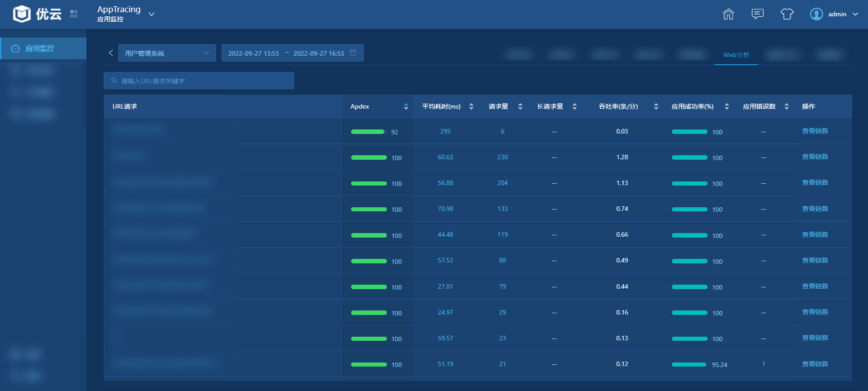The height and width of the screenshot is (391, 868).
Task: Click the start time 2022-09-27 13:53
Action: [x=253, y=53]
